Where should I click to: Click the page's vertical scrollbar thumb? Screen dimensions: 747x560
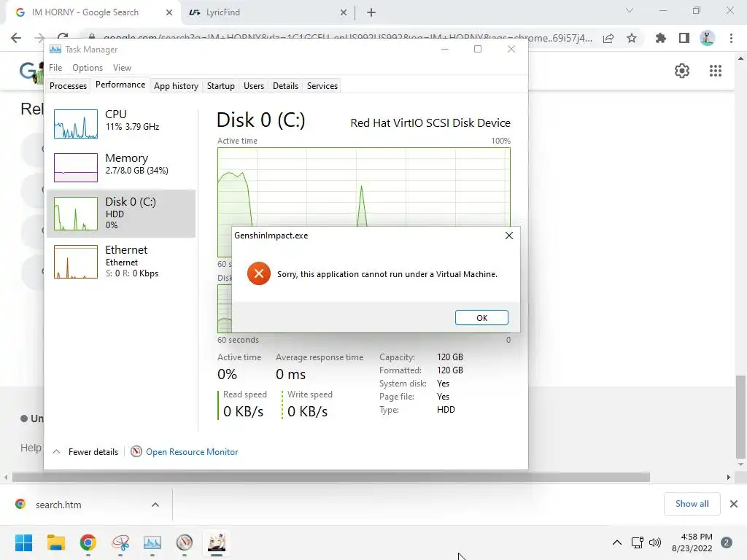pyautogui.click(x=740, y=416)
